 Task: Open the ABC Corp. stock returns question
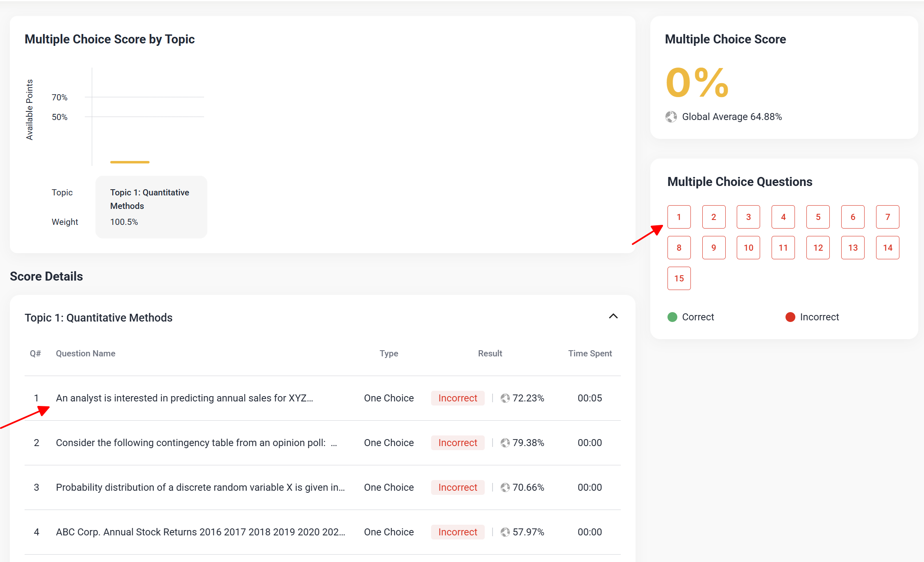tap(200, 532)
